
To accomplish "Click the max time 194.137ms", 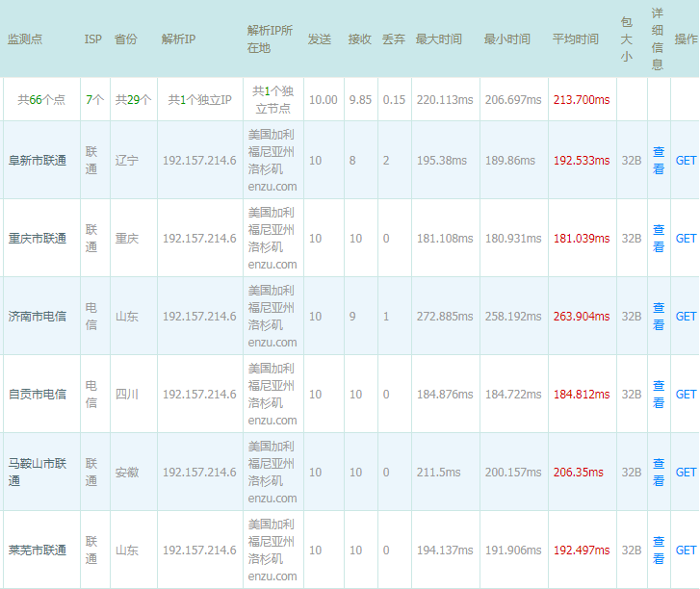I will coord(445,551).
